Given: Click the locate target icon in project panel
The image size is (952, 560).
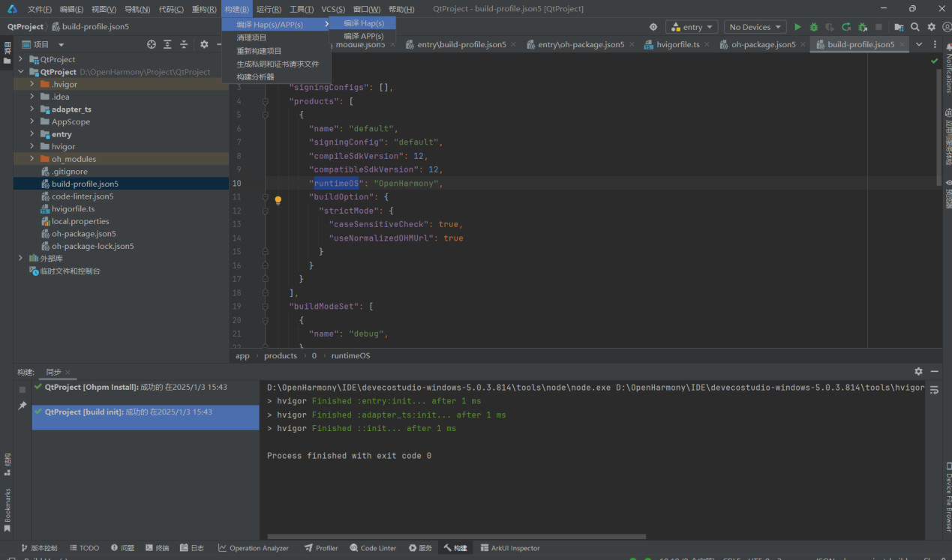Looking at the screenshot, I should (152, 45).
